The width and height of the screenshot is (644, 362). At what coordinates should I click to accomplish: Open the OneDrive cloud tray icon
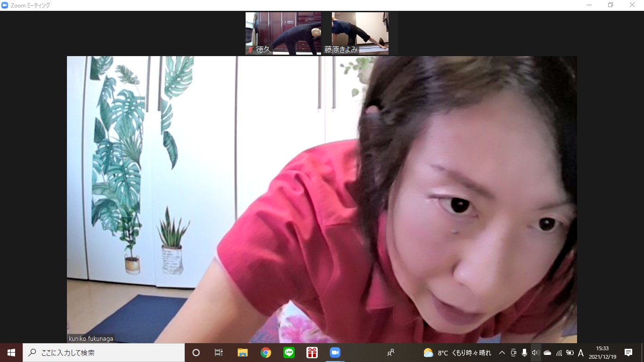click(x=547, y=353)
